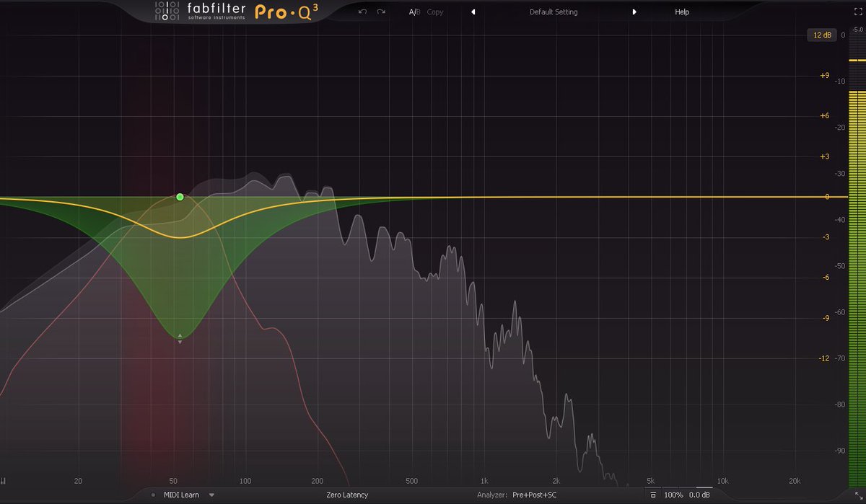Click the -12 dB scale label
Viewport: 866px width, 504px height.
824,358
